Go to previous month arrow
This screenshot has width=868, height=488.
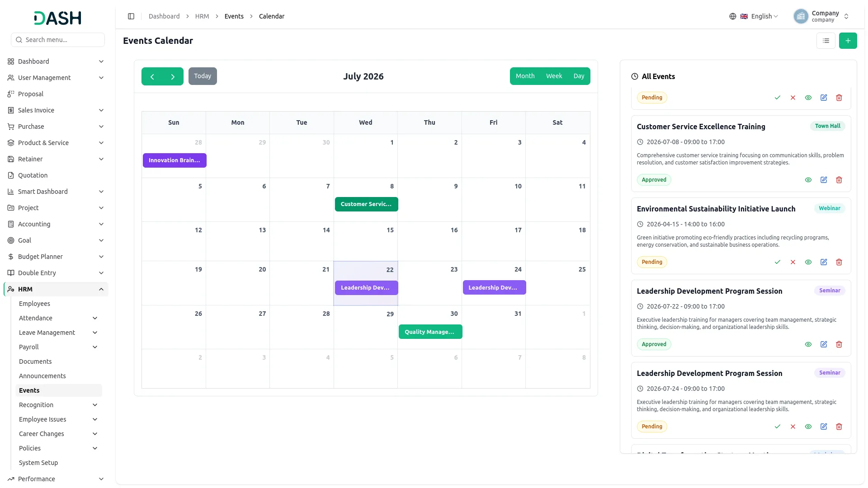click(x=152, y=76)
